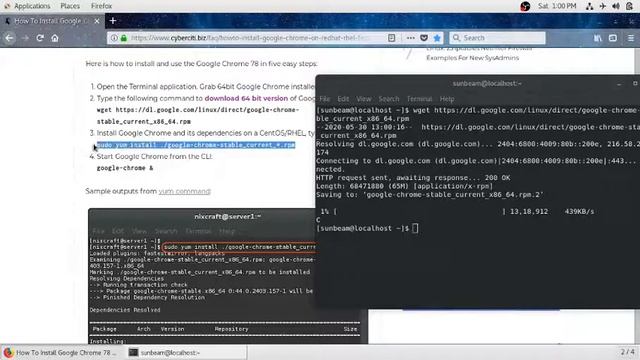Click the google-chrome & command text
Image resolution: width=640 pixels, height=360 pixels.
coord(125,168)
